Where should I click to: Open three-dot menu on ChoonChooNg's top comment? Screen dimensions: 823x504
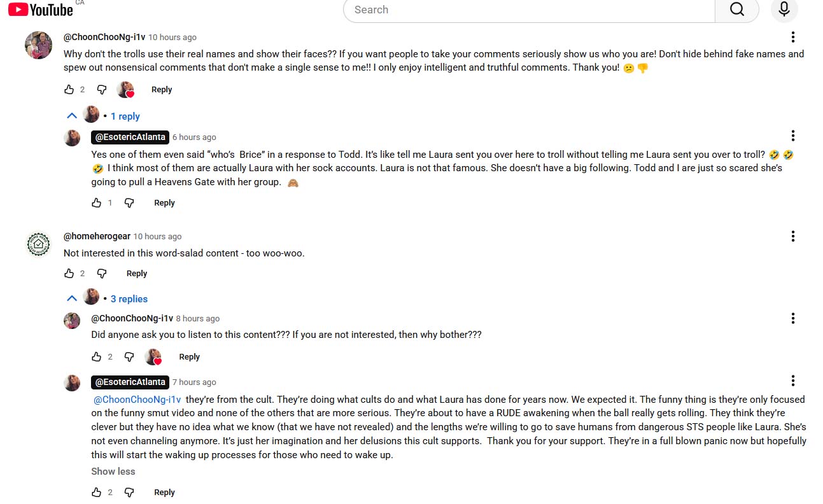point(792,37)
